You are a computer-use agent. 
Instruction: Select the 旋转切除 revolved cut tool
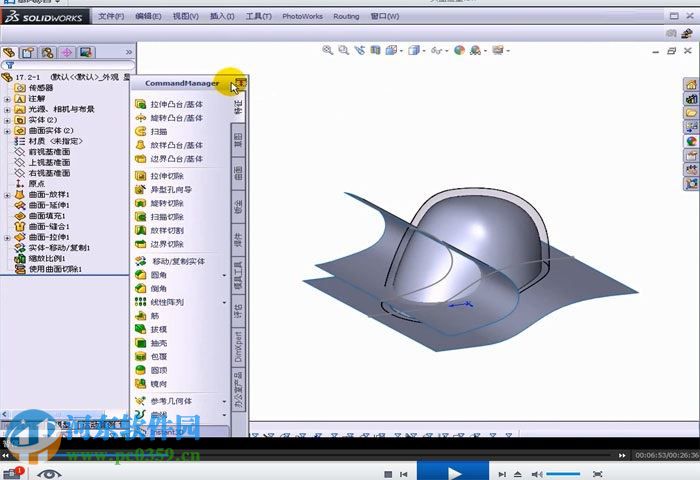159,203
